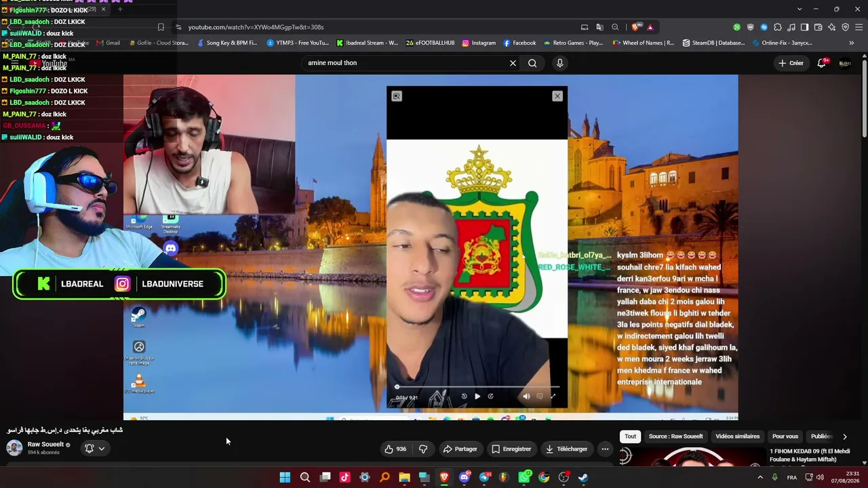The height and width of the screenshot is (488, 868).
Task: Open the Shazam extension icon
Action: [x=764, y=27]
